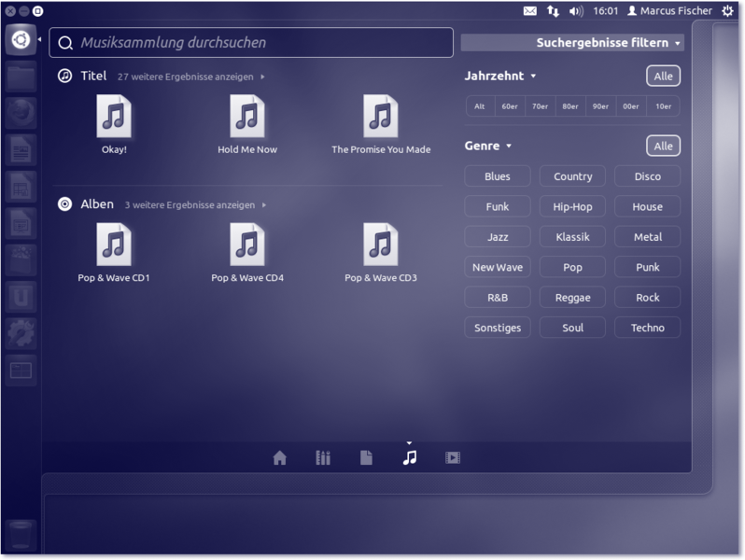Click the Music lens note icon
The width and height of the screenshot is (745, 560).
pyautogui.click(x=409, y=457)
